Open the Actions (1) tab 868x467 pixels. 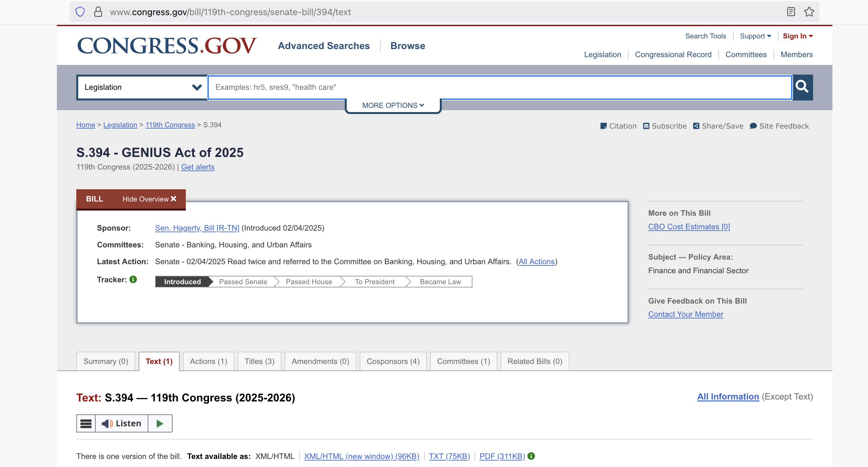coord(208,361)
